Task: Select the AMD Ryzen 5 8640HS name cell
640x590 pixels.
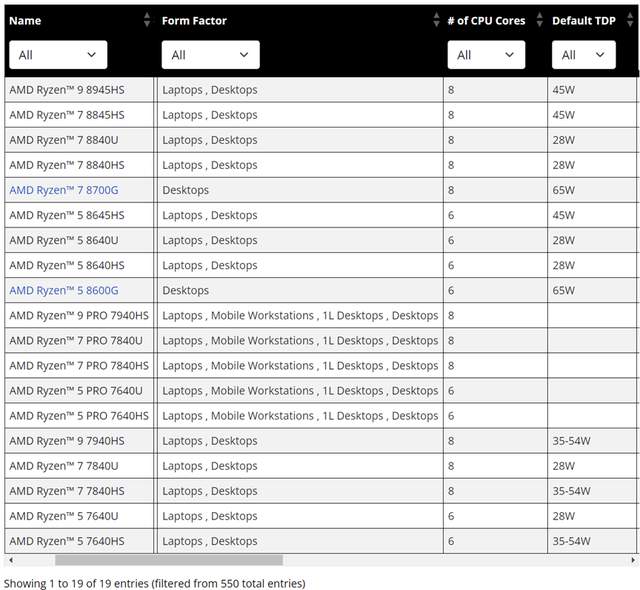Action: (x=79, y=266)
